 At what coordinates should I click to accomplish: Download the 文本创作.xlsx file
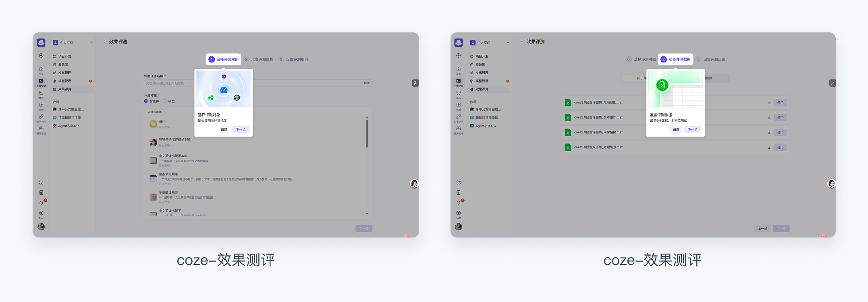769,118
